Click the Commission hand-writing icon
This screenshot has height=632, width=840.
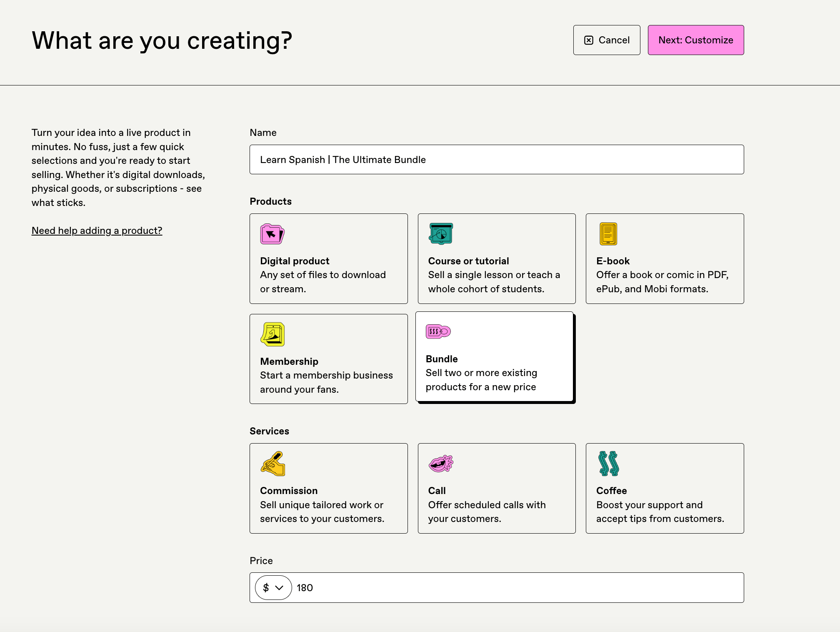pyautogui.click(x=272, y=464)
